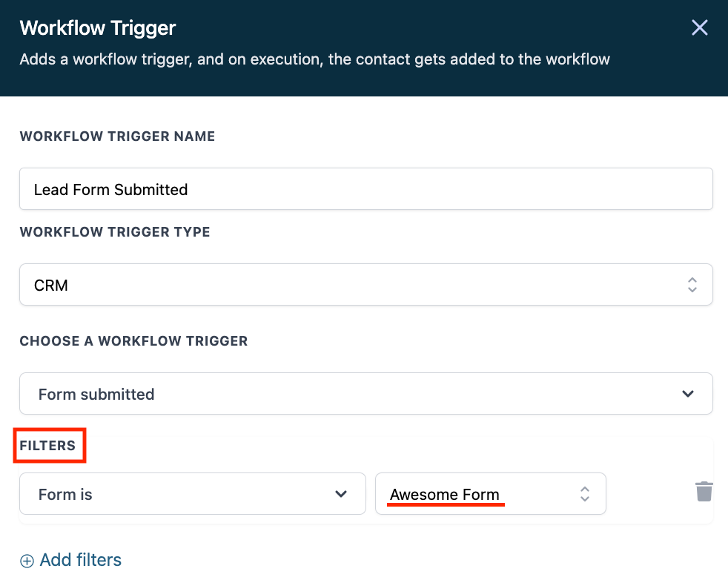This screenshot has height=583, width=728.
Task: Click the chevron in the Form submitted dropdown
Action: point(688,394)
